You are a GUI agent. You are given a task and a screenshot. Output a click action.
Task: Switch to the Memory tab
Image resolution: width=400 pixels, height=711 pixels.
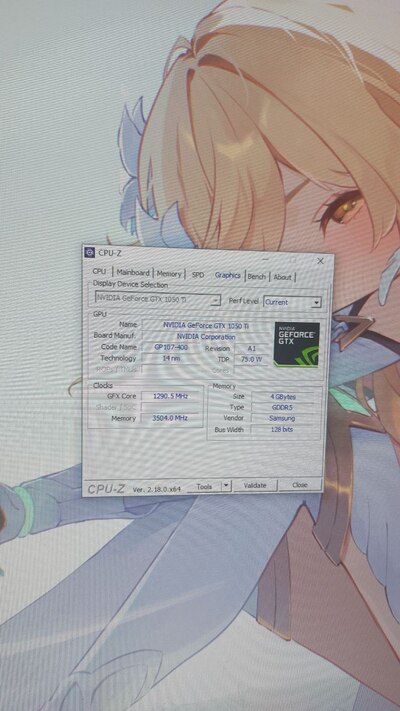[x=169, y=273]
